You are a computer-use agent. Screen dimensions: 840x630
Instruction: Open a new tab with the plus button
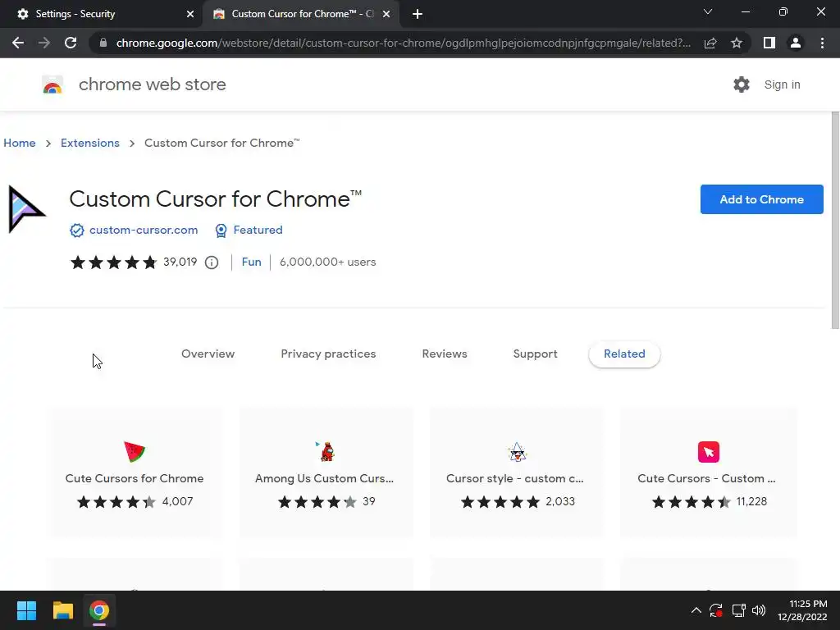point(418,14)
